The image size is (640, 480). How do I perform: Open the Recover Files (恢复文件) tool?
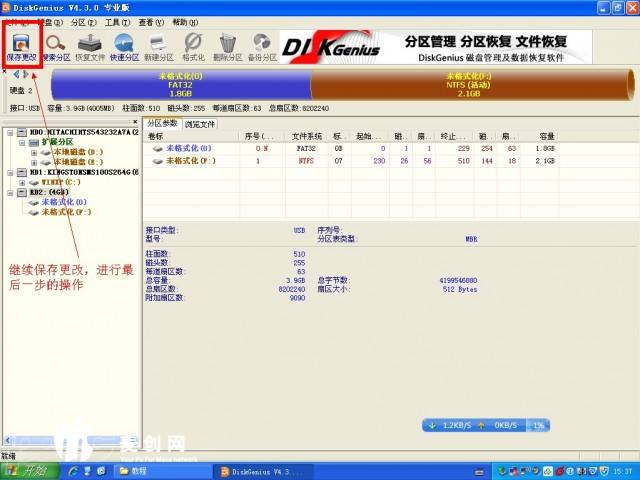(x=90, y=45)
